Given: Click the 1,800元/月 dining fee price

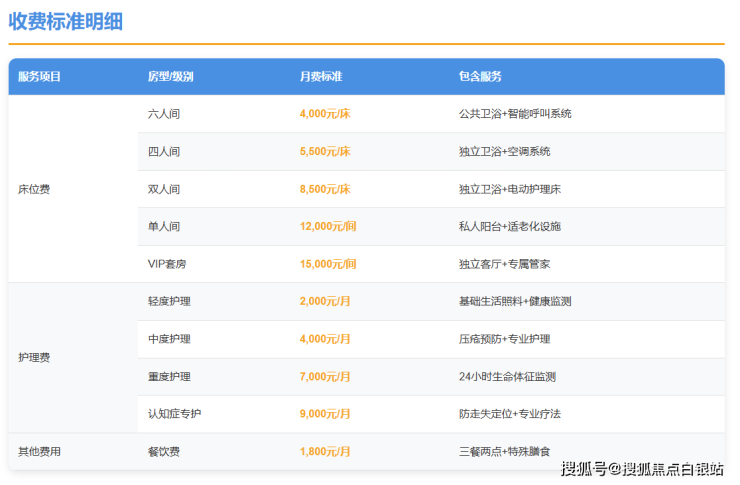Looking at the screenshot, I should coord(325,452).
